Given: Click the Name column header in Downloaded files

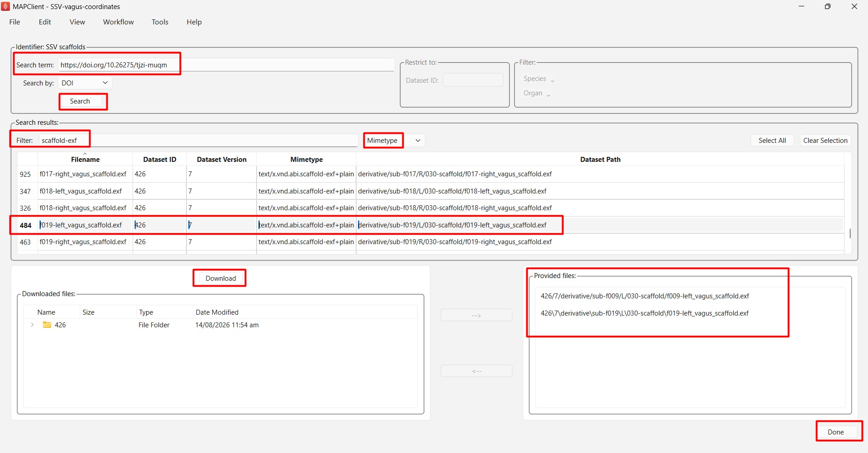Looking at the screenshot, I should tap(52, 312).
